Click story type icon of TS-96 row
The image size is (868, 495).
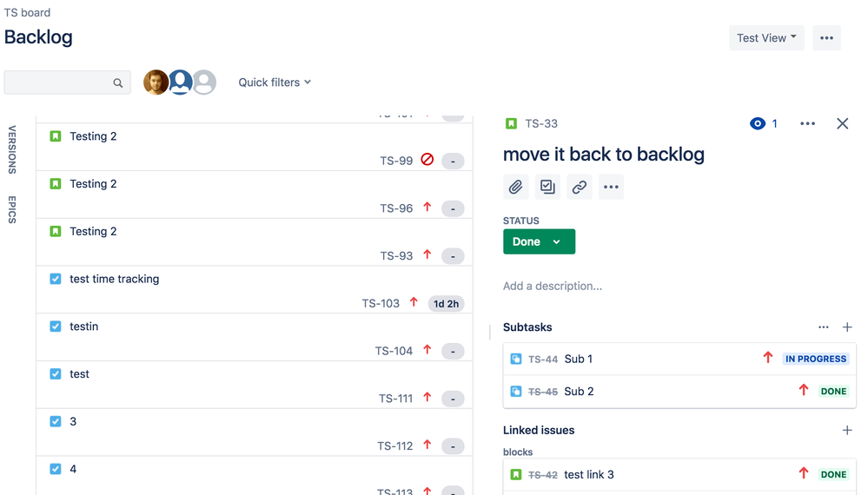coord(56,183)
